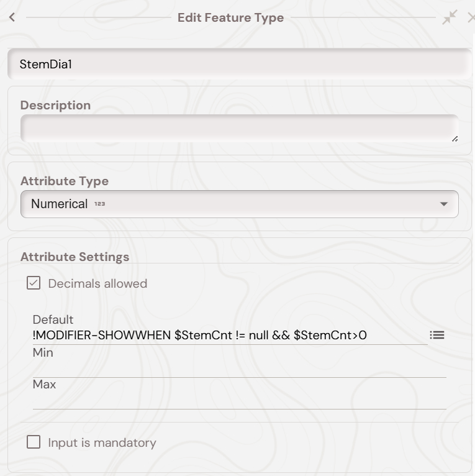Image resolution: width=475 pixels, height=476 pixels.
Task: Open the Attribute Type Numerical dropdown
Action: pyautogui.click(x=239, y=204)
